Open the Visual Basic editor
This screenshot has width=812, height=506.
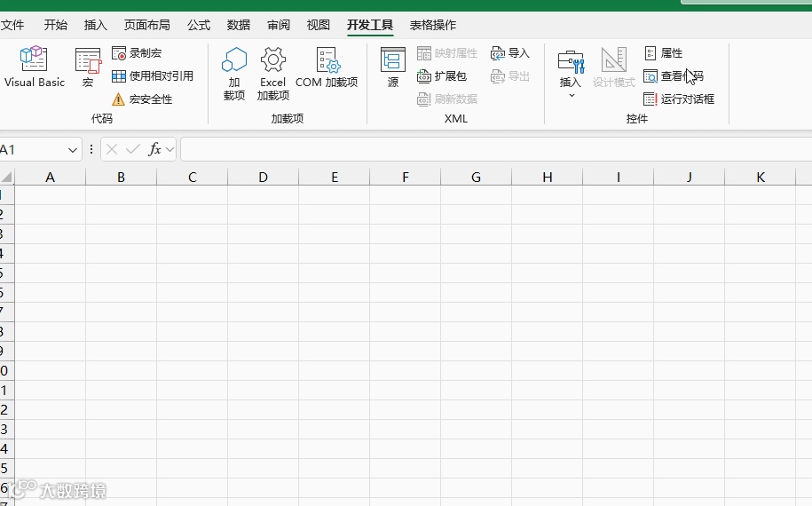(35, 67)
